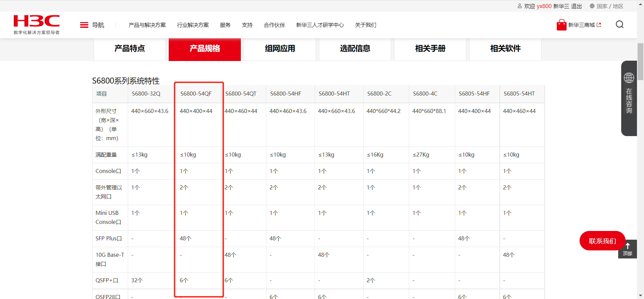The height and width of the screenshot is (299, 644).
Task: Click the ≤27Kg weight cell
Action: 421,155
